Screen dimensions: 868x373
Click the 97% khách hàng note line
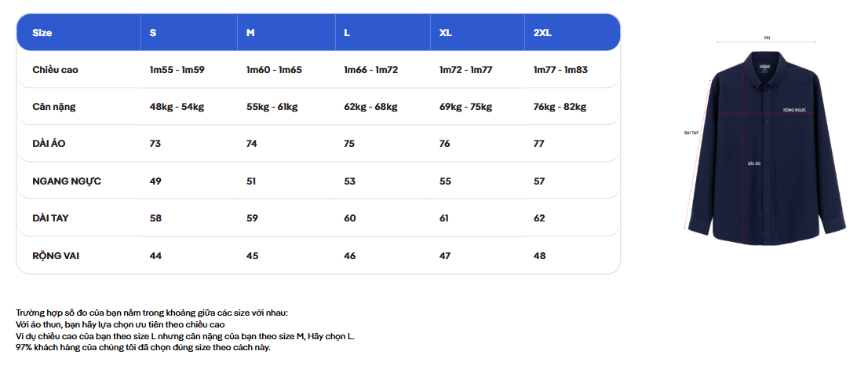(144, 348)
